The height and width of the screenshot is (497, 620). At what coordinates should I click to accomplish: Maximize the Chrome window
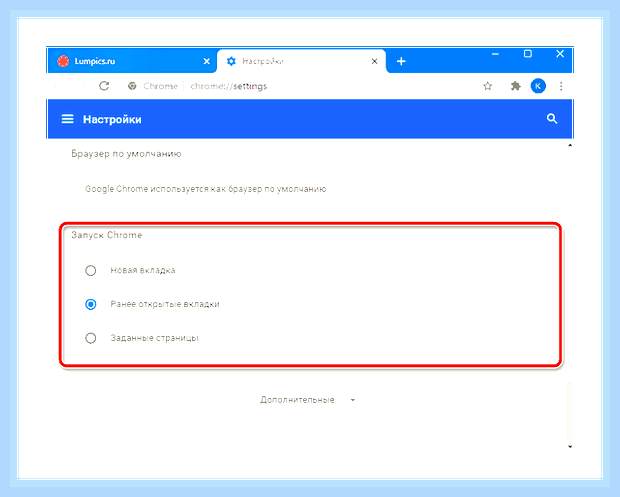527,54
